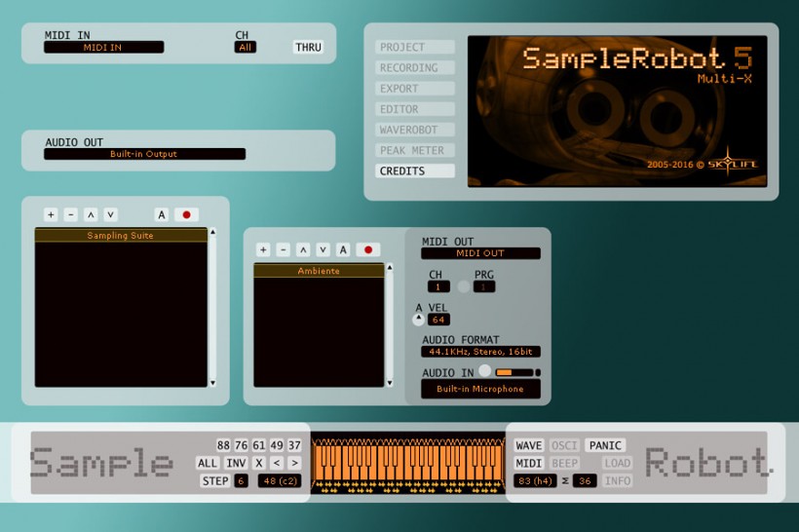
Task: Click the remove (-) button above Sampling Suite list
Action: click(70, 214)
